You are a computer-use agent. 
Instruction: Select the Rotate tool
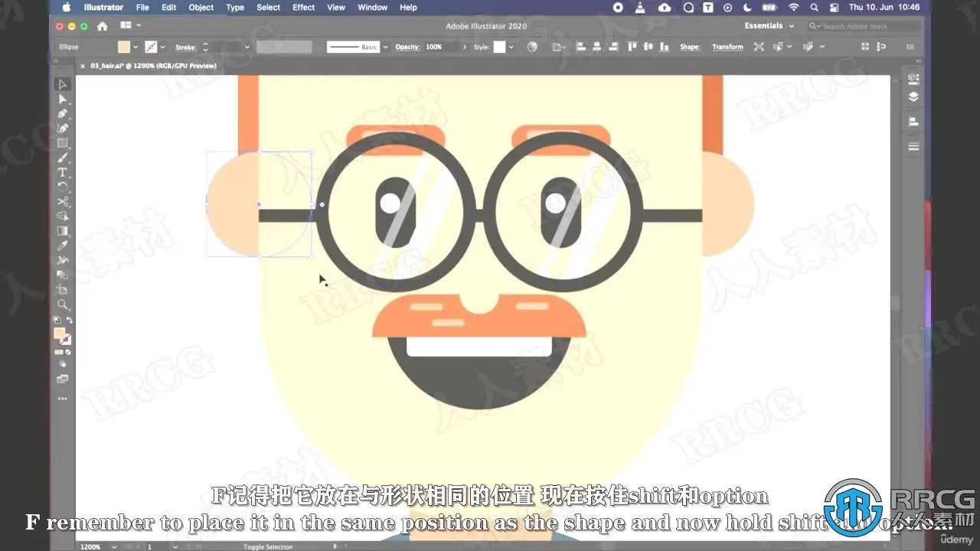pyautogui.click(x=63, y=187)
